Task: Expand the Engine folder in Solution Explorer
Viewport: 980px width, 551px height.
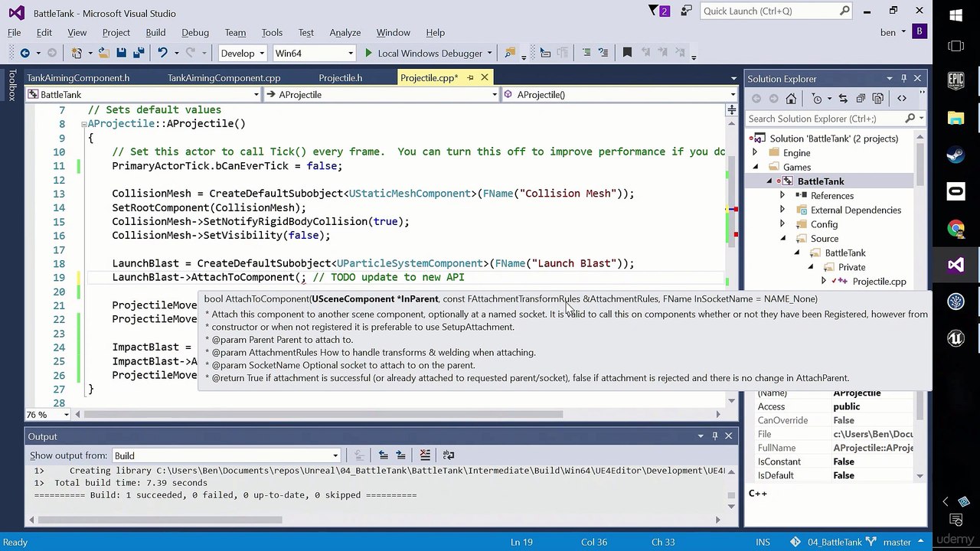Action: point(755,153)
